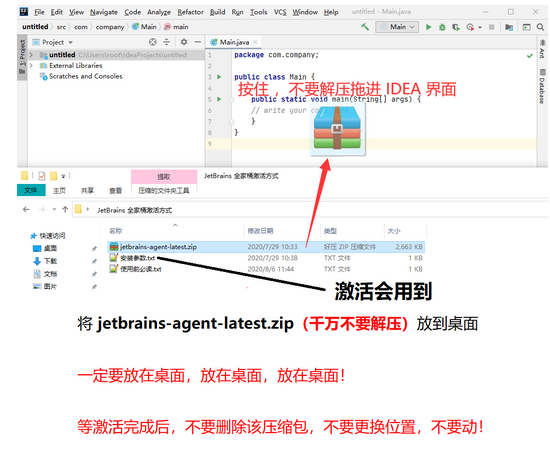Click the main method breadcrumb
Screen dimensions: 550x449
coord(176,27)
